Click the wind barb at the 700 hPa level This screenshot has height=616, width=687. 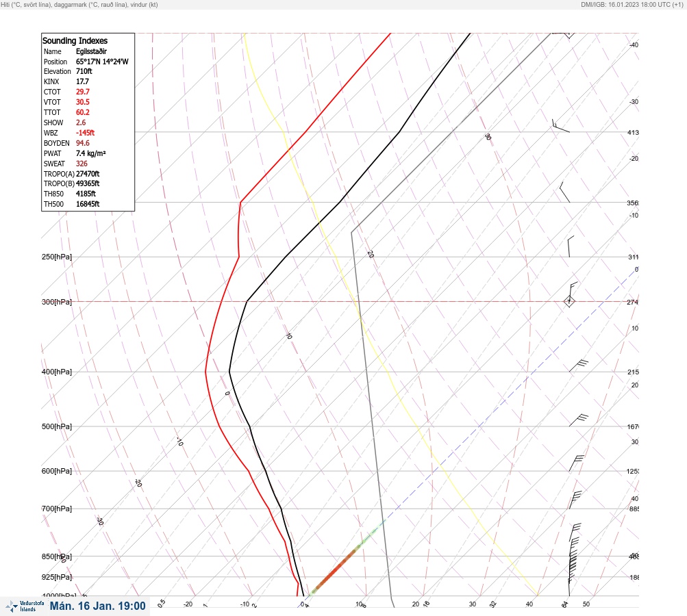575,500
